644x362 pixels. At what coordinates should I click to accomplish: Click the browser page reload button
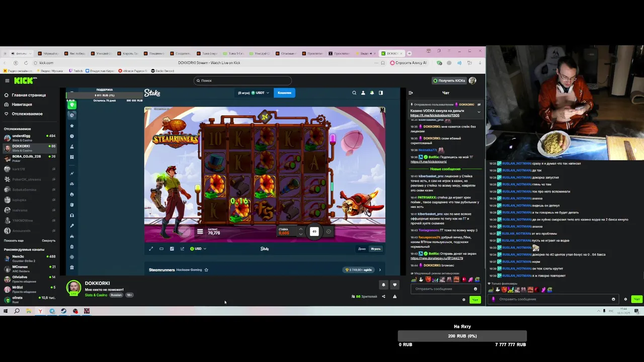point(25,63)
